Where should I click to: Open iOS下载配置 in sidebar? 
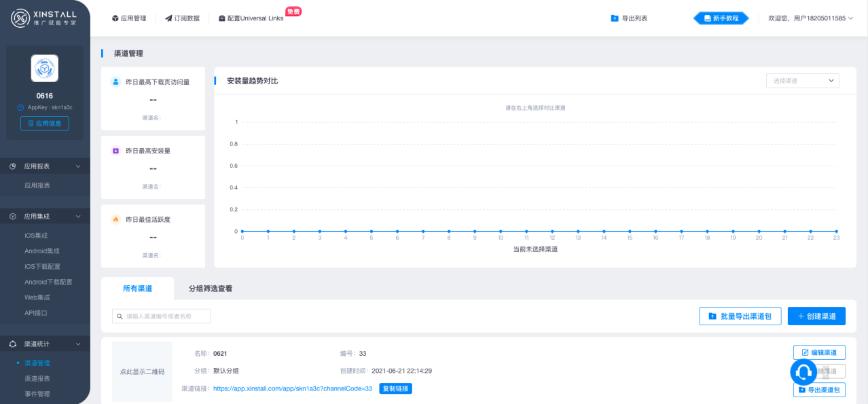(42, 267)
